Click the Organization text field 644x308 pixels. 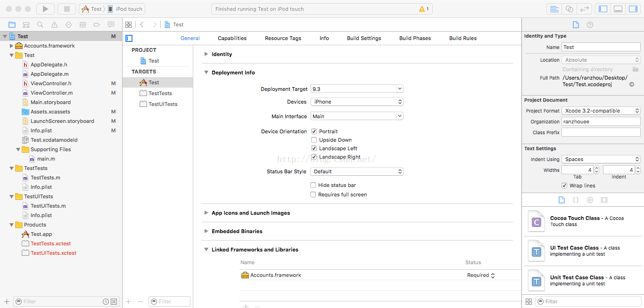pos(601,122)
